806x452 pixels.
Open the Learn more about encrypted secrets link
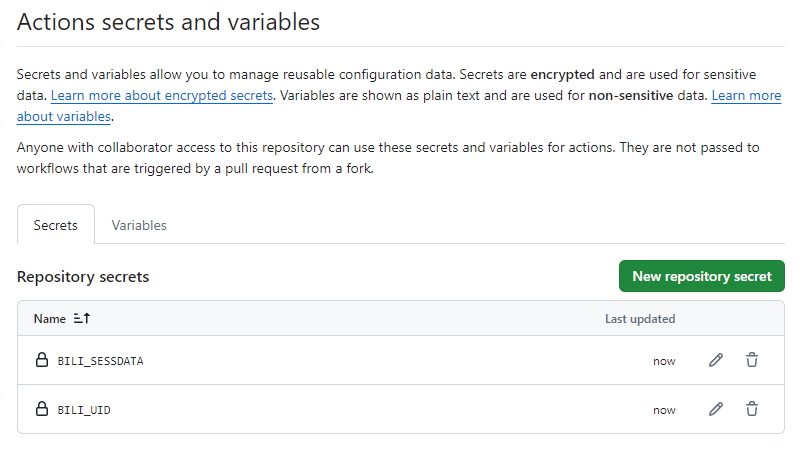point(162,95)
